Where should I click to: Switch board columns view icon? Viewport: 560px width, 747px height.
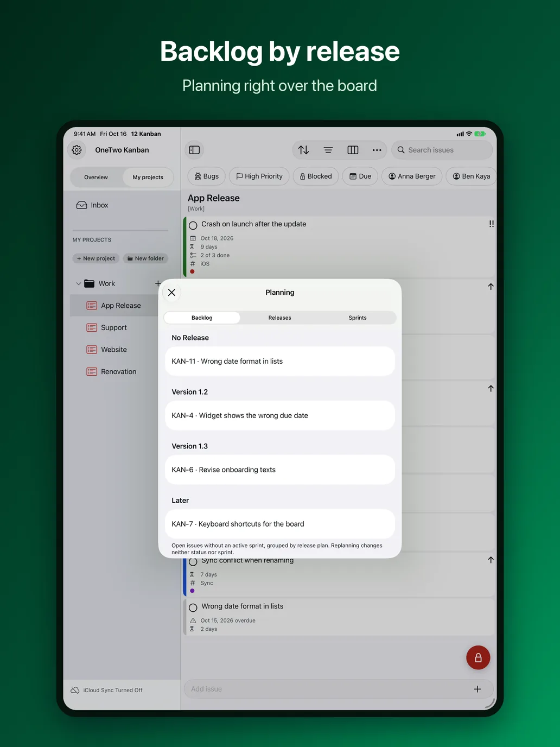coord(353,150)
